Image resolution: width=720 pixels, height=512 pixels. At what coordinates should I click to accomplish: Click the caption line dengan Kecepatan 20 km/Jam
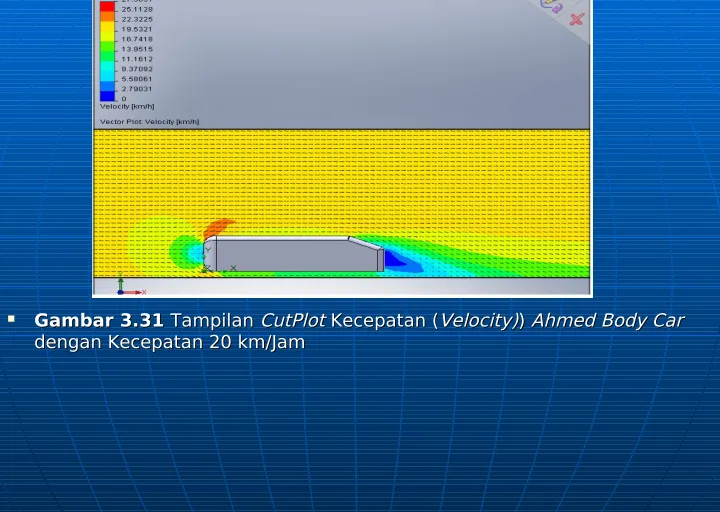click(169, 343)
